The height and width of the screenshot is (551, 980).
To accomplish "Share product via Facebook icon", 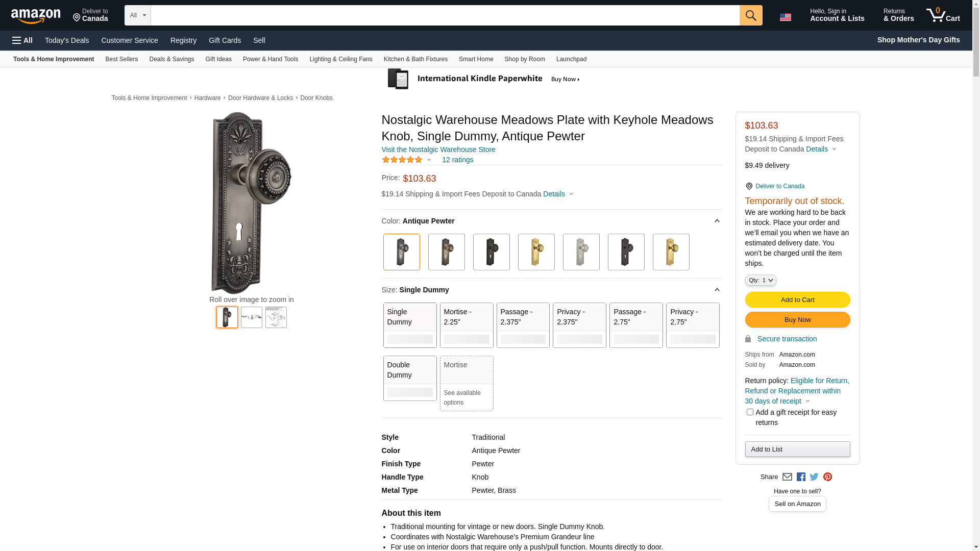I will coord(801,477).
